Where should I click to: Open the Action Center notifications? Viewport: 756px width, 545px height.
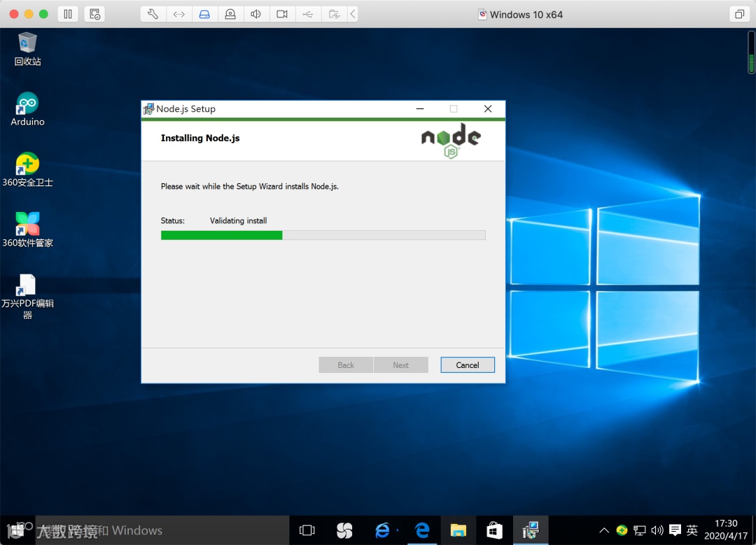(675, 530)
